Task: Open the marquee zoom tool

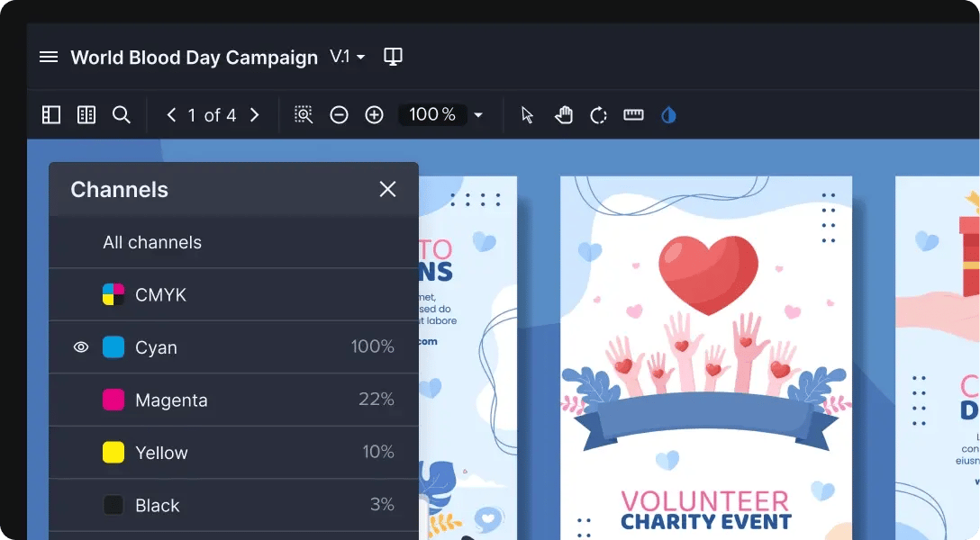Action: pos(303,114)
